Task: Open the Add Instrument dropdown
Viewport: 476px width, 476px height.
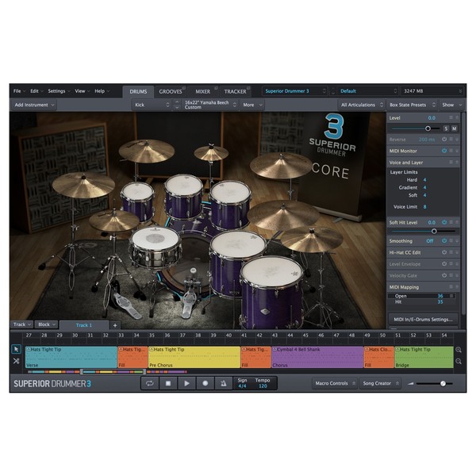Action: 34,105
